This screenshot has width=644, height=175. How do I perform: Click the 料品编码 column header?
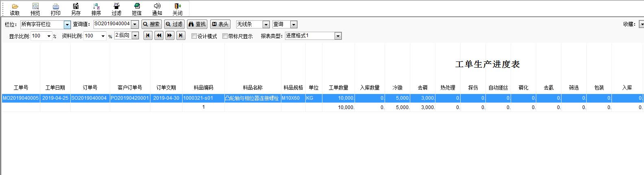[203, 87]
